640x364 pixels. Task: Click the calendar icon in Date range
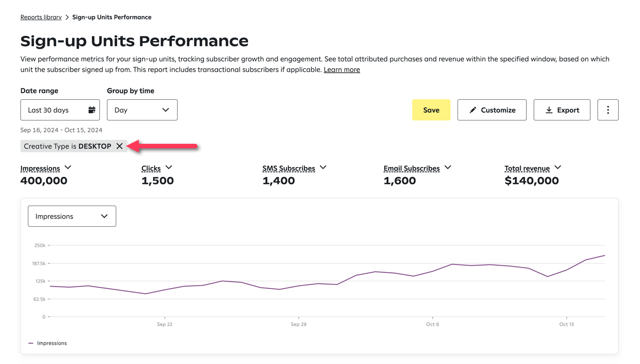(92, 110)
